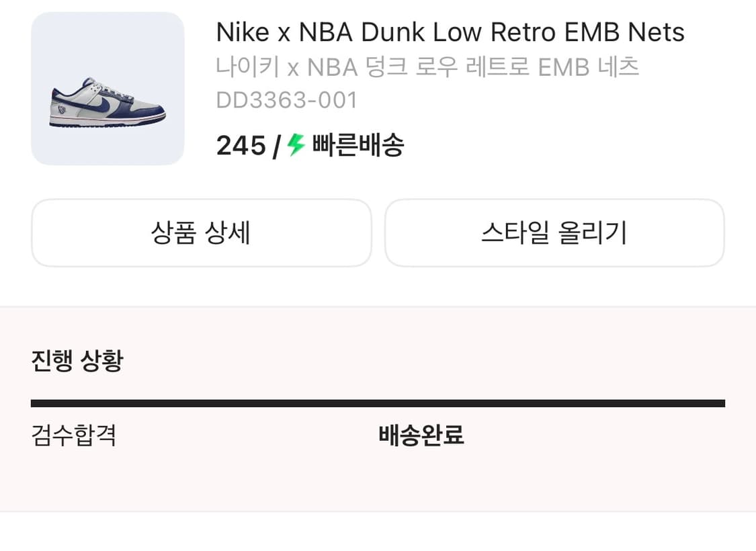Select the fast shipping indicator
756x551 pixels.
pyautogui.click(x=349, y=145)
